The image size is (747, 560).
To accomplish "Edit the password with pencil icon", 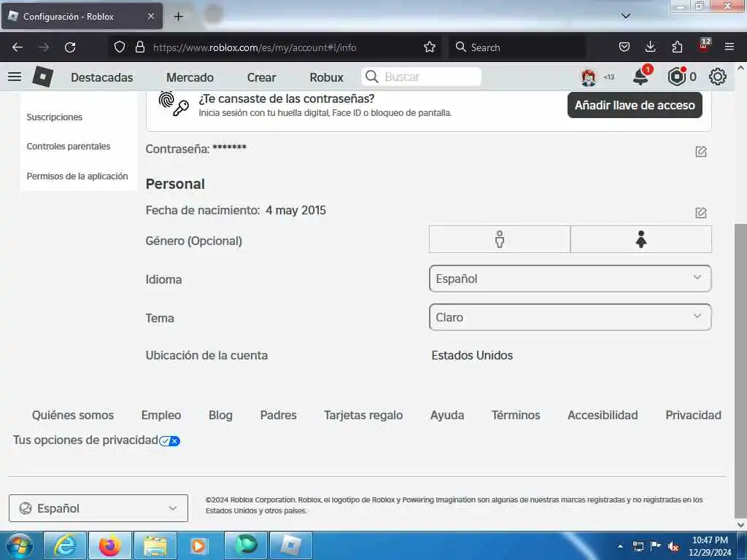I will 701,152.
